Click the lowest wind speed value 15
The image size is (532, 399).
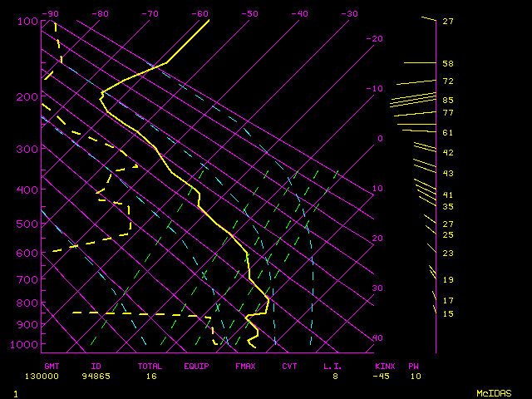pyautogui.click(x=448, y=314)
